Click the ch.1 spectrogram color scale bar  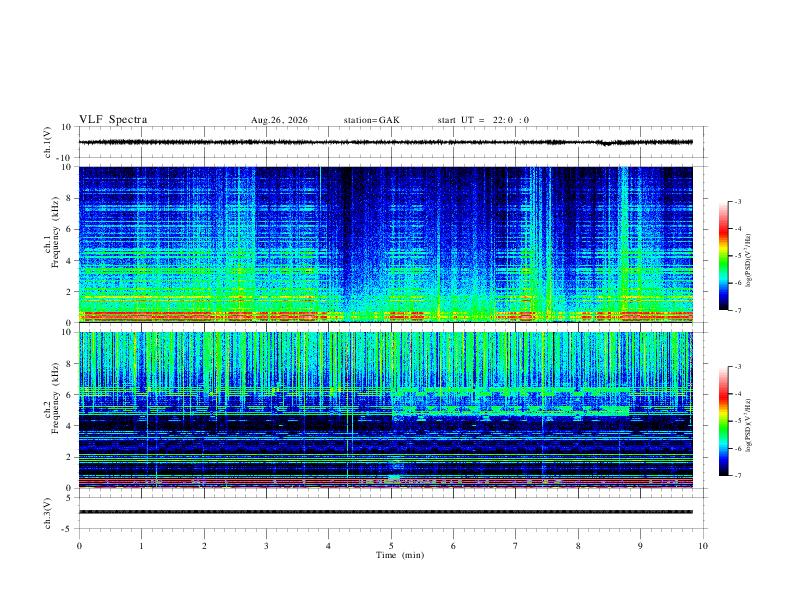723,256
